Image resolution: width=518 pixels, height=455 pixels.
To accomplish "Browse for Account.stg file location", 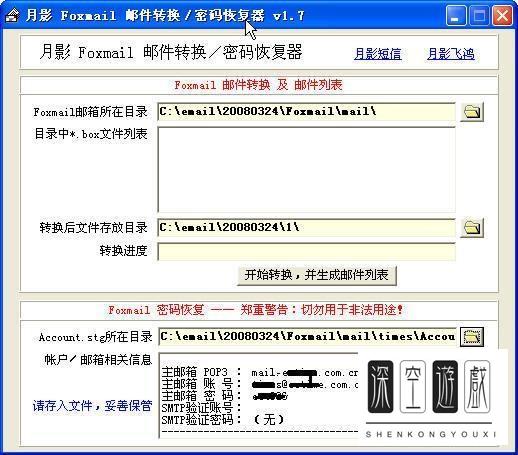I will pyautogui.click(x=472, y=337).
